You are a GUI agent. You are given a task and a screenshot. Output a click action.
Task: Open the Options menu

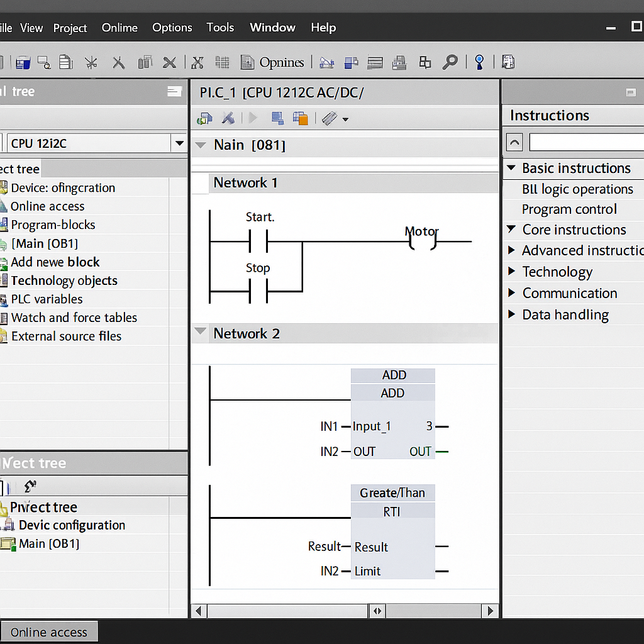click(x=172, y=28)
